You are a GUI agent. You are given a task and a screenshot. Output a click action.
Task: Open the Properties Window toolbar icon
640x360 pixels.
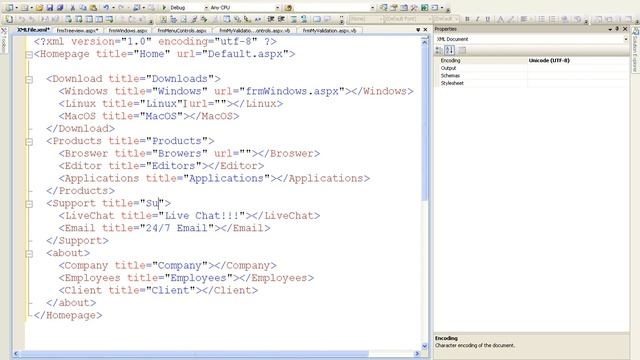click(x=394, y=8)
